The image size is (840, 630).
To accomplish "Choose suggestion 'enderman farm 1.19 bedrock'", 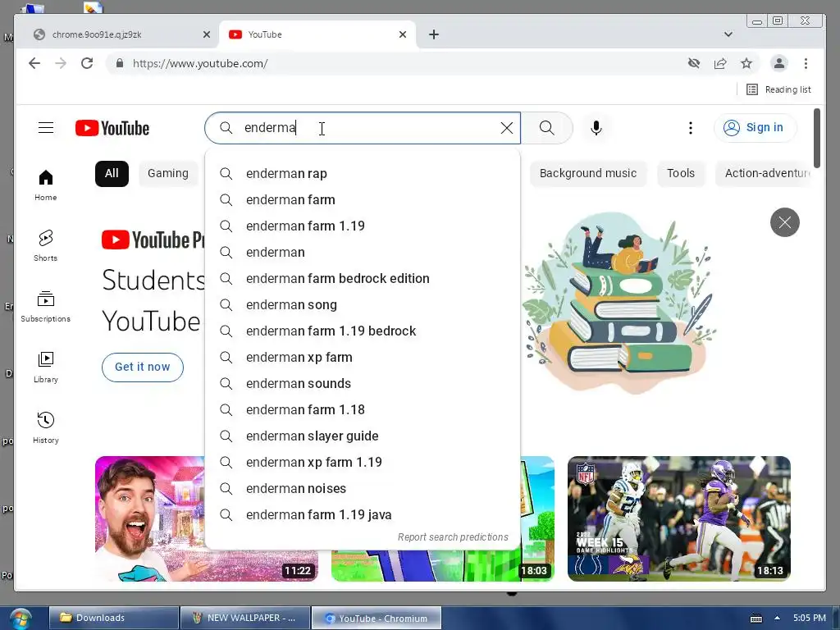I will coord(363,331).
